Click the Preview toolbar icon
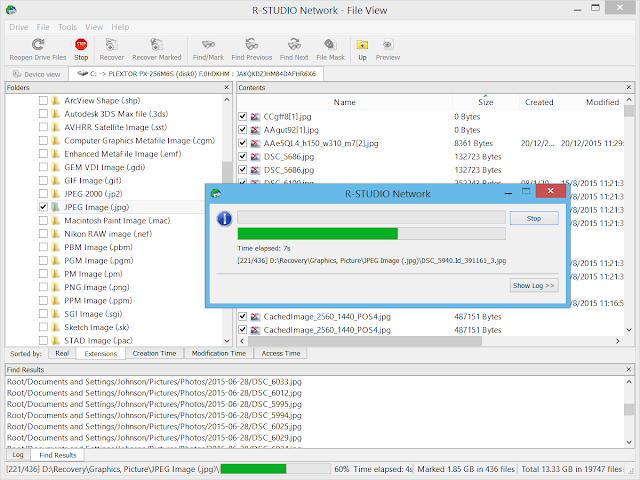Viewport: 640px width, 480px height. (x=388, y=44)
